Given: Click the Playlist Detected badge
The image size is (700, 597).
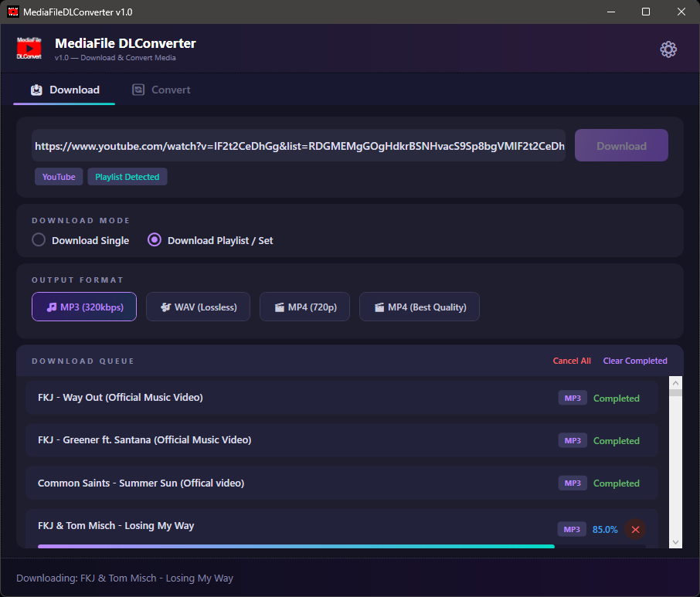Looking at the screenshot, I should (127, 177).
